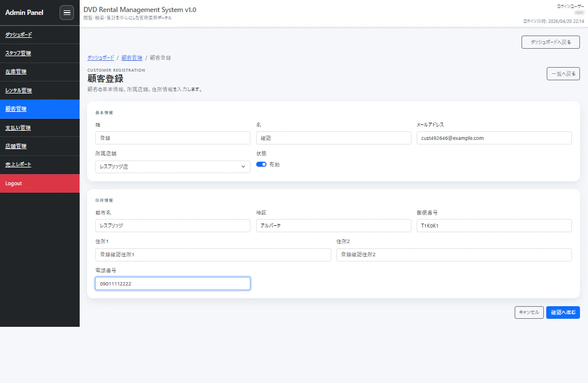This screenshot has height=383, width=588.
Task: Click into the 電話番号 input field
Action: tap(173, 284)
